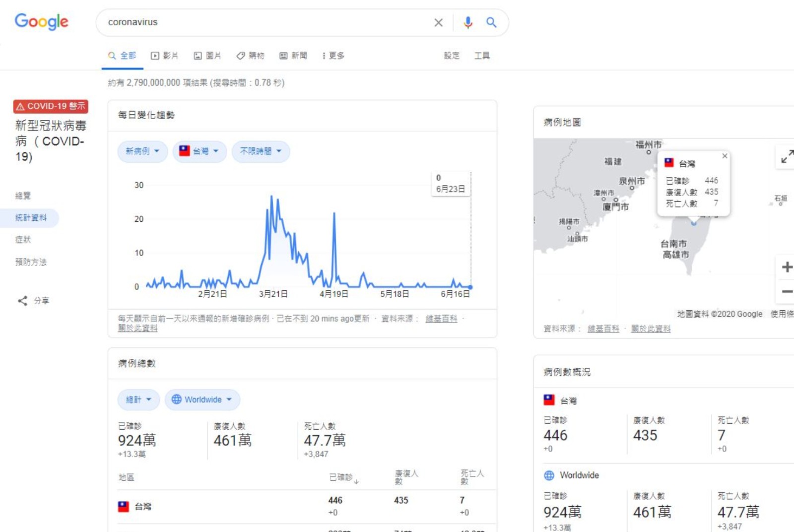Open 工具 search tools
This screenshot has height=532, width=794.
(482, 56)
